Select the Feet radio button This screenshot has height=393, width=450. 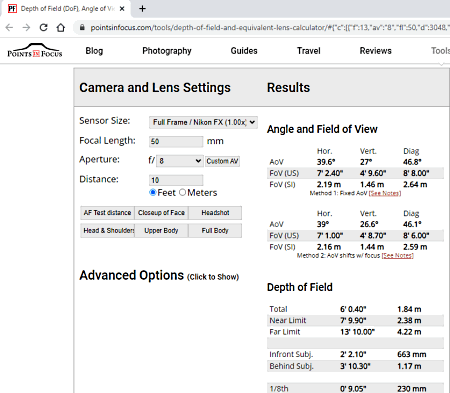(x=153, y=192)
